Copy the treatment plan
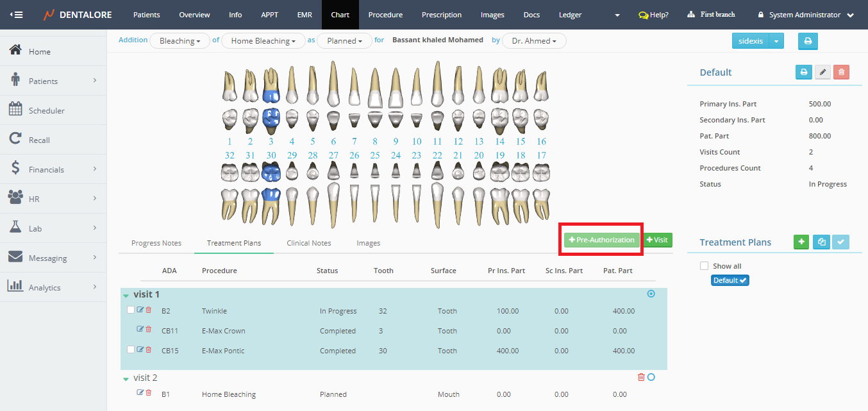Image resolution: width=868 pixels, height=411 pixels. coord(821,242)
